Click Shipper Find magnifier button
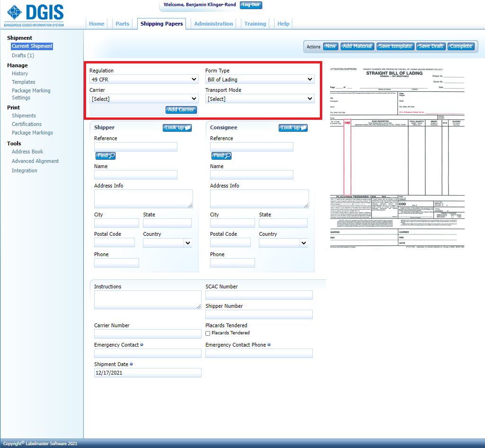The image size is (485, 448). point(106,155)
